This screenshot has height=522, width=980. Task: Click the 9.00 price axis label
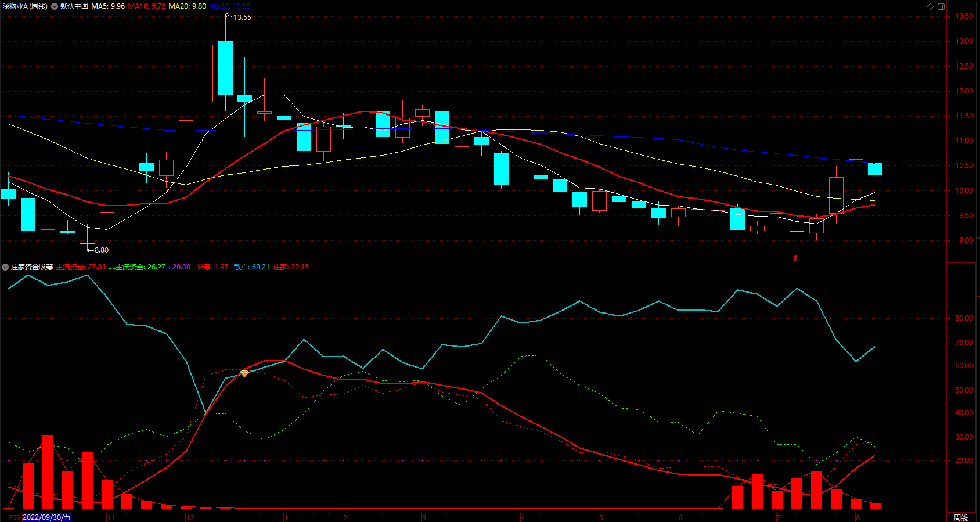[966, 240]
